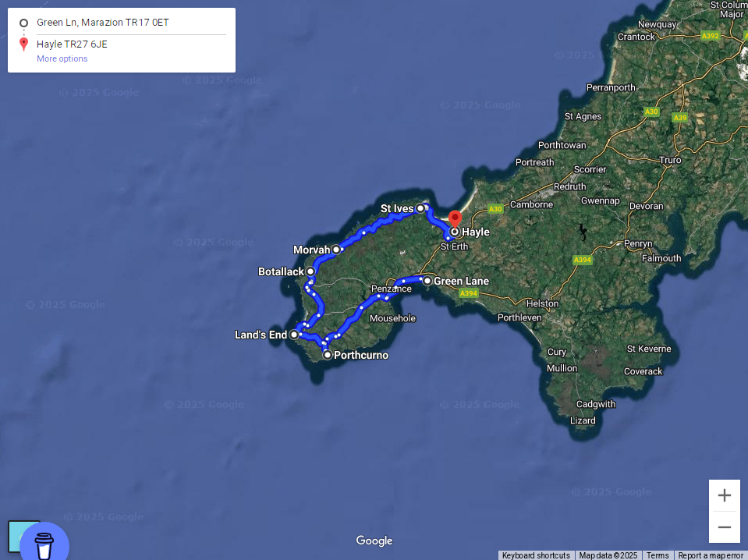Open the More options link

[x=62, y=58]
